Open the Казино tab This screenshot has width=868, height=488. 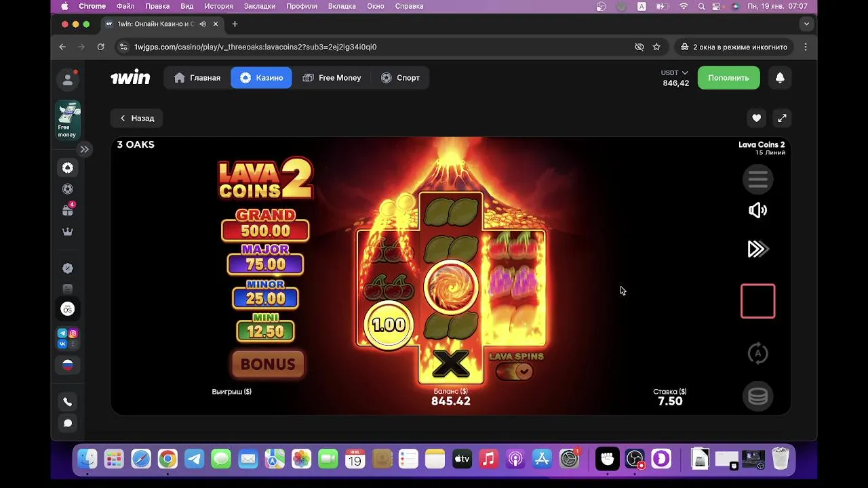261,78
